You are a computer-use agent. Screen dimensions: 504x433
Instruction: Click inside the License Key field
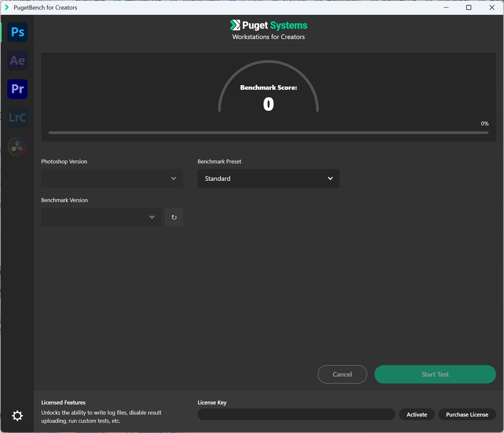tap(296, 414)
